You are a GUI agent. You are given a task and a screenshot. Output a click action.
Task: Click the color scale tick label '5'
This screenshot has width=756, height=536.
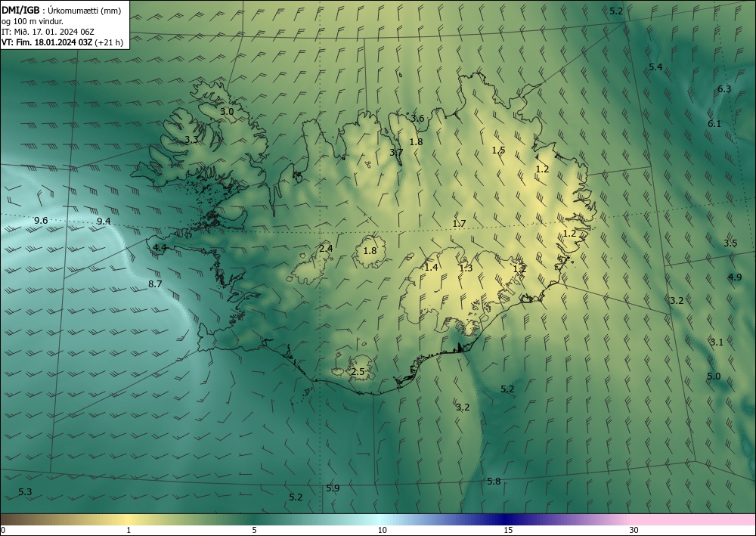point(254,531)
